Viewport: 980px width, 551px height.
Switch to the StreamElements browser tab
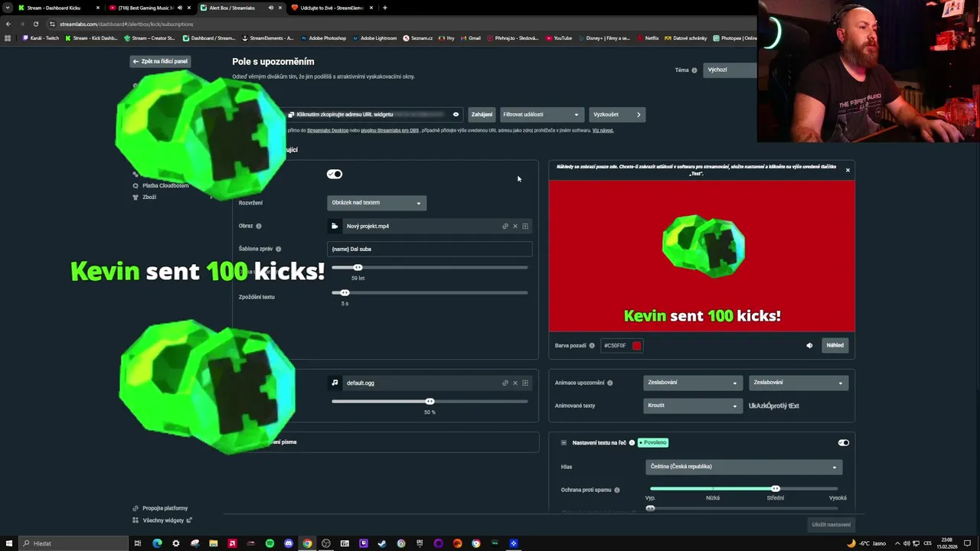(332, 8)
